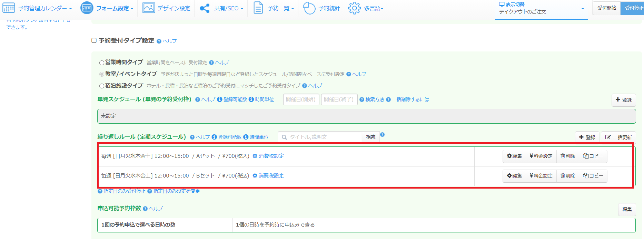This screenshot has height=239, width=644.
Task: Select the 営業時間タイプ radio button
Action: click(x=102, y=63)
